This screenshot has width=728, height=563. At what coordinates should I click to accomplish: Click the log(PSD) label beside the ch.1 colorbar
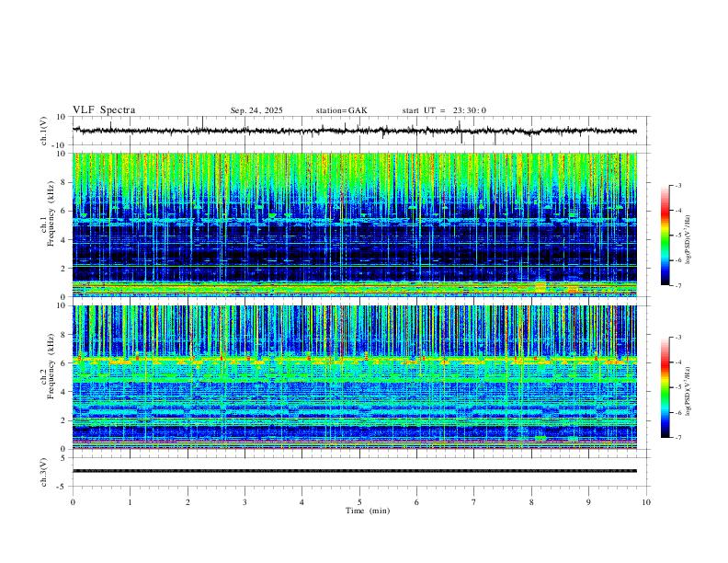click(x=688, y=239)
